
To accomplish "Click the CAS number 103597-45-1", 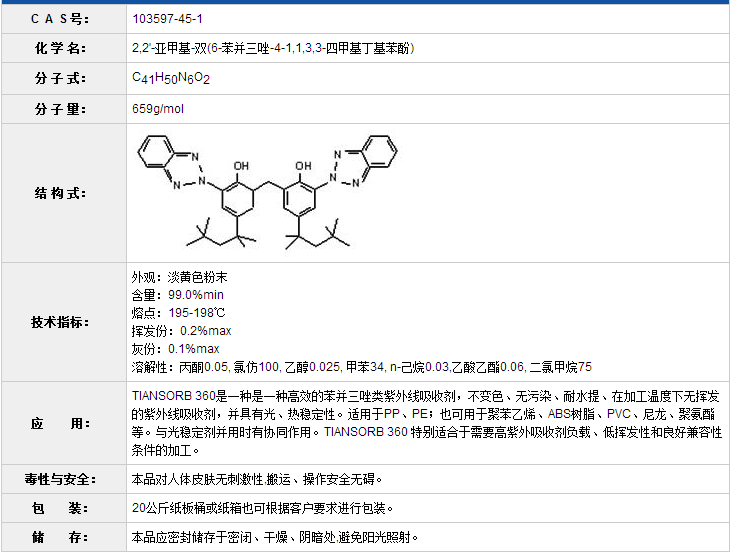I will (x=168, y=19).
